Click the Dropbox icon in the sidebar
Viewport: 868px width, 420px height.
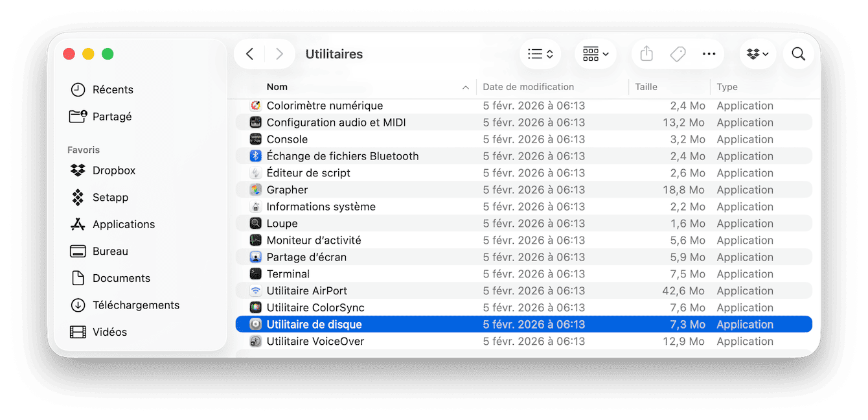78,170
